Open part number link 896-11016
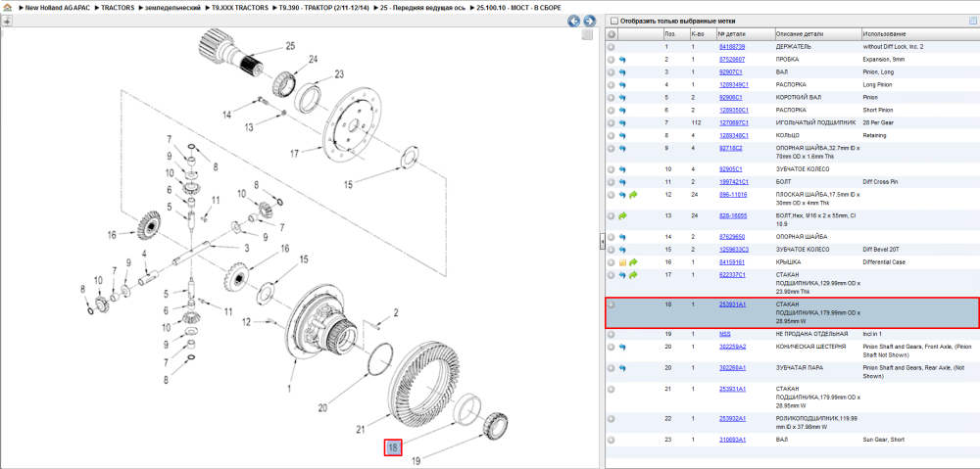This screenshot has width=980, height=469. point(732,195)
